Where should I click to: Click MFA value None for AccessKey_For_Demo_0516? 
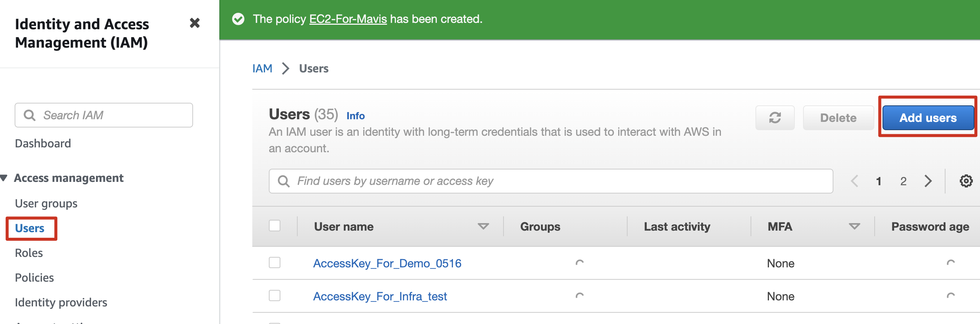click(780, 263)
